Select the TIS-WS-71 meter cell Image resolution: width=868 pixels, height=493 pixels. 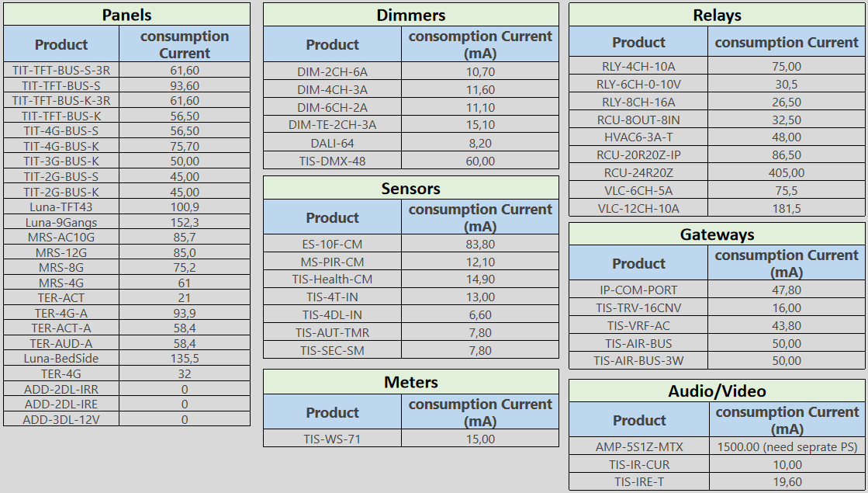[332, 439]
